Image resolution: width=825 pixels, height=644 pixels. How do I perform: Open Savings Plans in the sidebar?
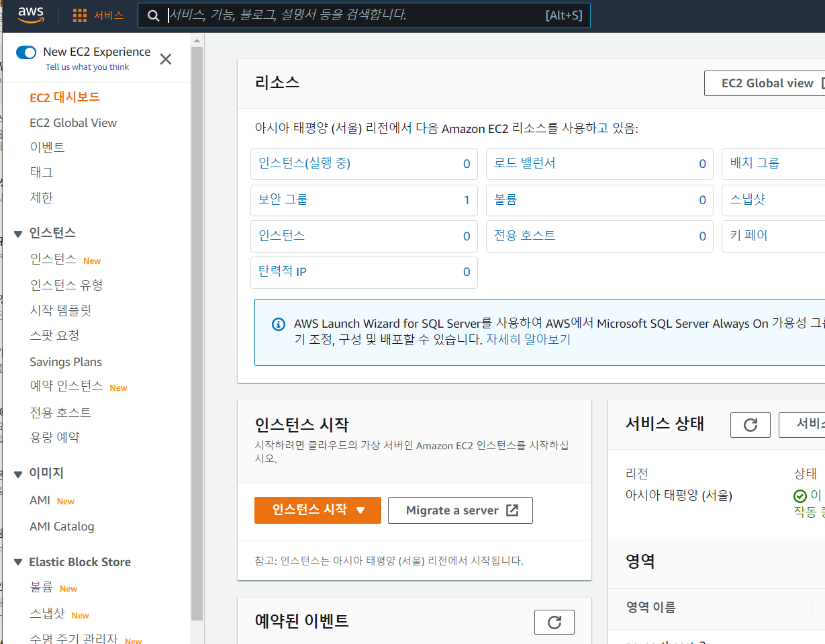66,362
